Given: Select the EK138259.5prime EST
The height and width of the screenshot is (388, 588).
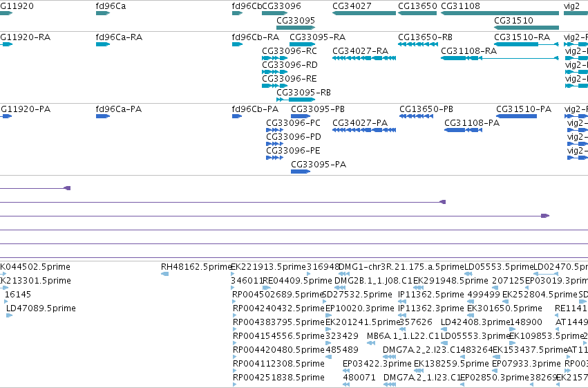Looking at the screenshot, I should (x=419, y=371).
